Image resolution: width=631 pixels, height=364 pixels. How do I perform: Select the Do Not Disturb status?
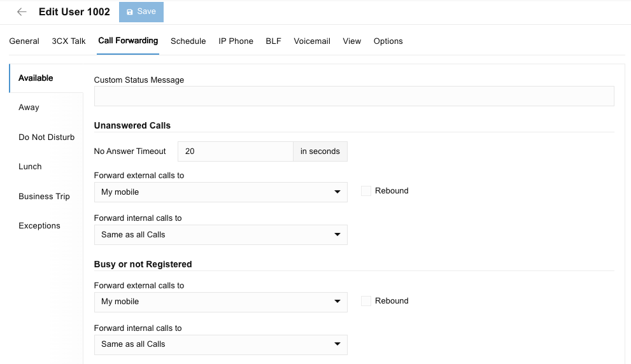[x=46, y=137]
